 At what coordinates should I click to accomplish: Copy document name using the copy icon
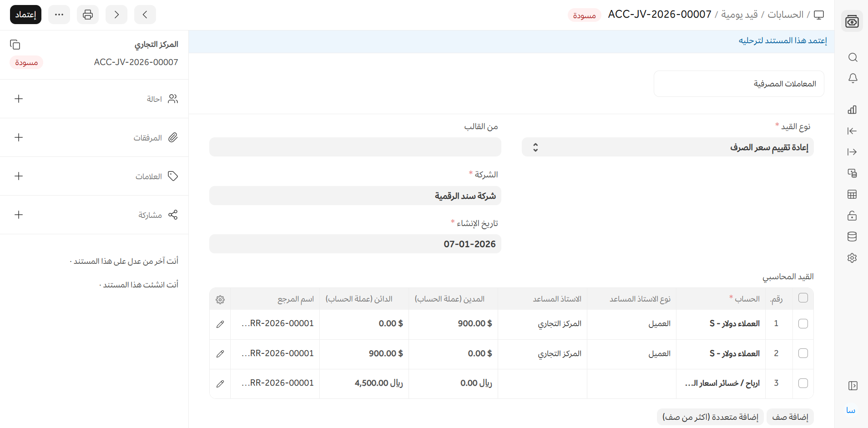[15, 45]
